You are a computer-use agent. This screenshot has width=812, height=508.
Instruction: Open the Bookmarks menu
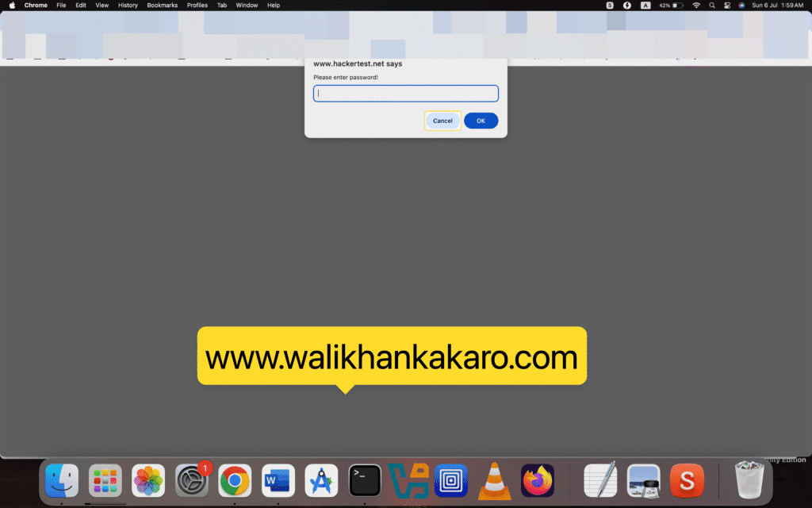pyautogui.click(x=162, y=6)
